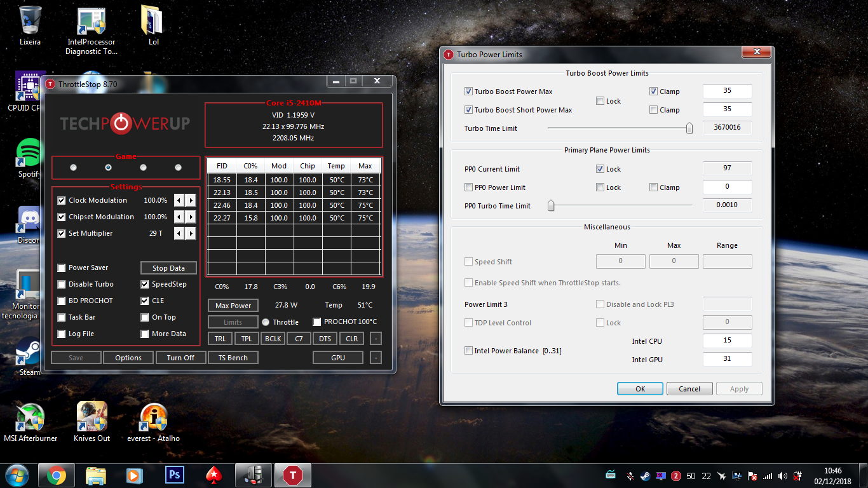Click the minus button beside GPU

[376, 358]
